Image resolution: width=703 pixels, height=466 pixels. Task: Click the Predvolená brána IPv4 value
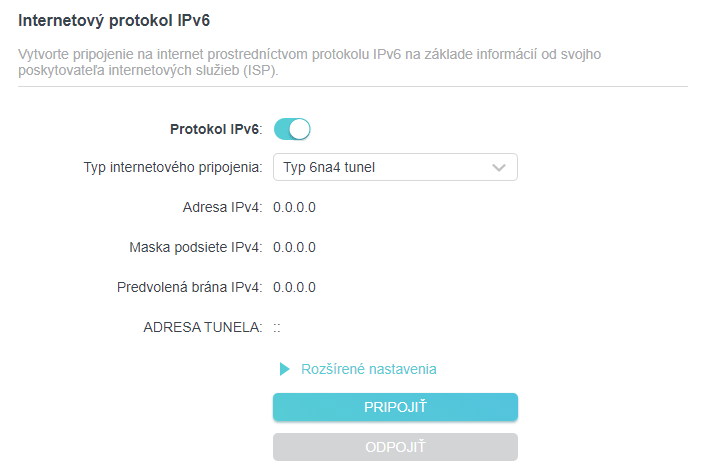pos(294,287)
